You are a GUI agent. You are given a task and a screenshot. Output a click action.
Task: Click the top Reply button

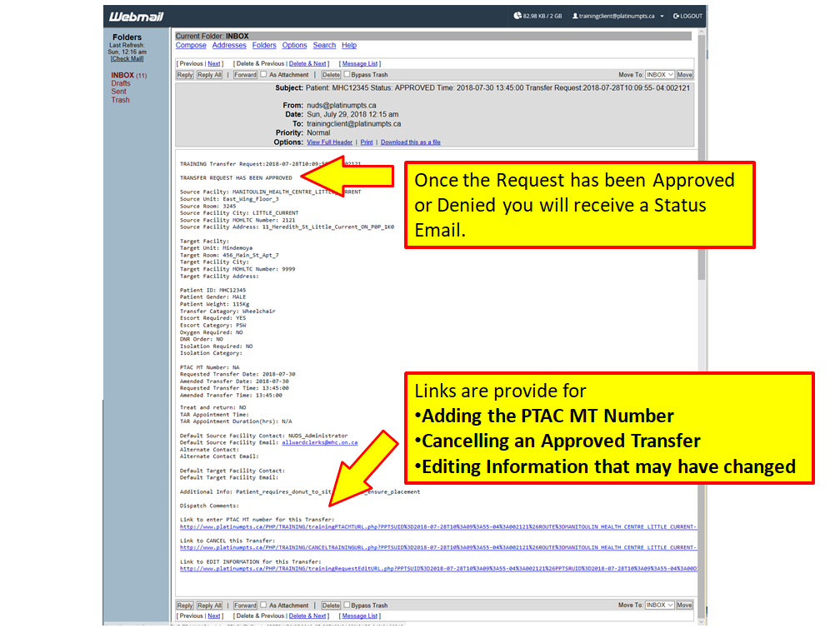[x=185, y=75]
